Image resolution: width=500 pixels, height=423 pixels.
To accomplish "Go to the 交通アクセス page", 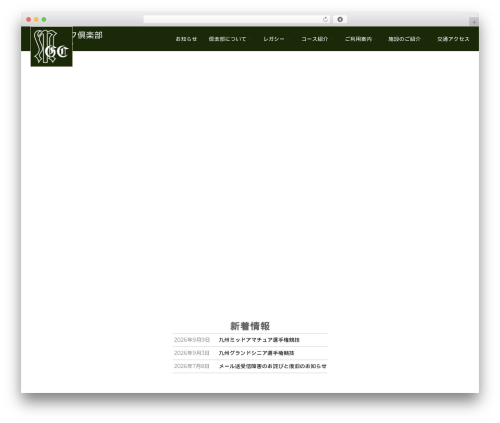I will (x=453, y=39).
